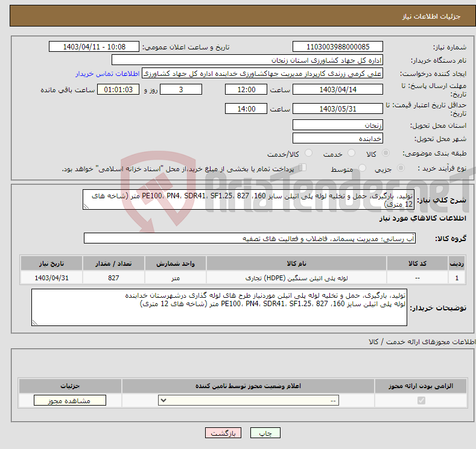Click the page title جزئیات اطلاعات نیاز

431,16
